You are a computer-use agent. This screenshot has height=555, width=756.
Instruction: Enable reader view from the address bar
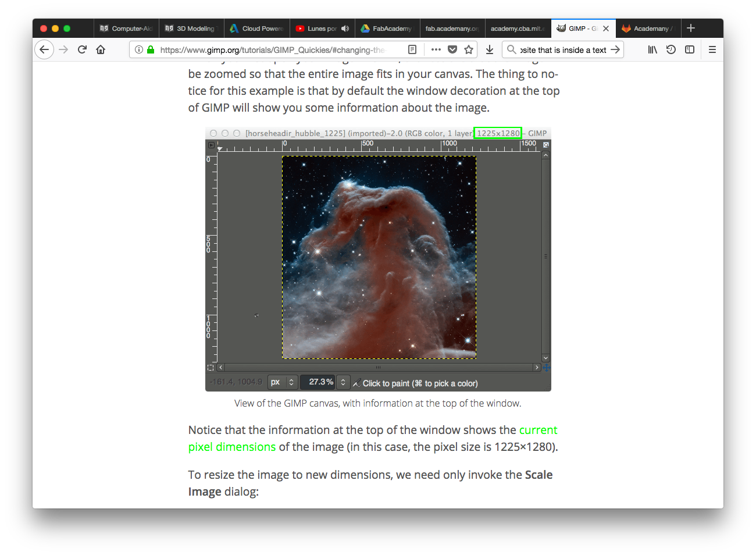pos(412,49)
